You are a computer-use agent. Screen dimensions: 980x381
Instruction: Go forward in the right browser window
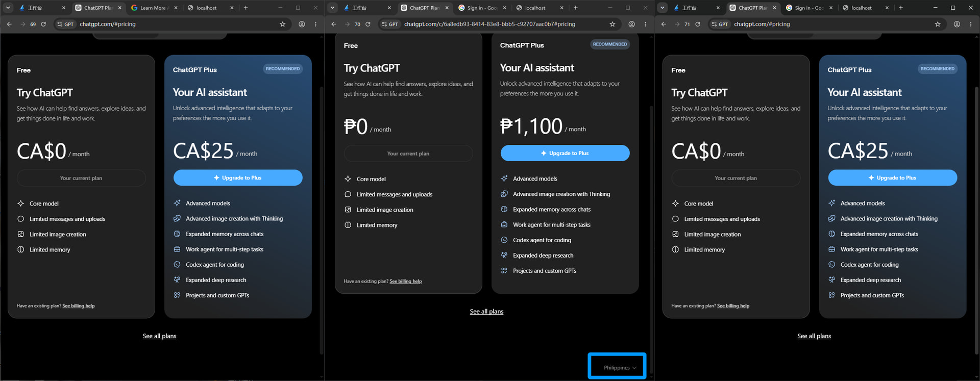click(x=677, y=24)
